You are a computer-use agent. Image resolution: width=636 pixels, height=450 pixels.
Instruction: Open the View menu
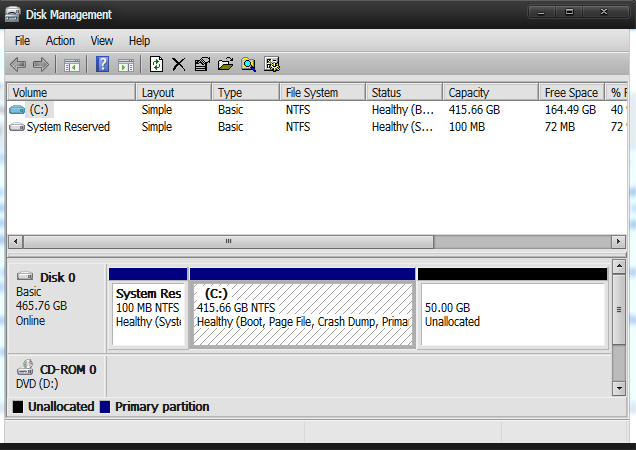(x=101, y=41)
